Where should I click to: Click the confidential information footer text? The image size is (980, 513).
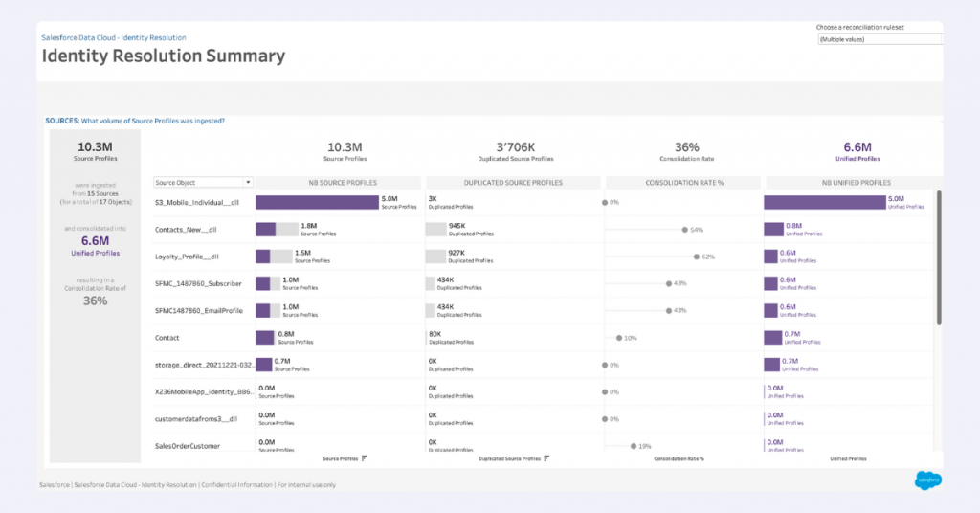coord(188,485)
